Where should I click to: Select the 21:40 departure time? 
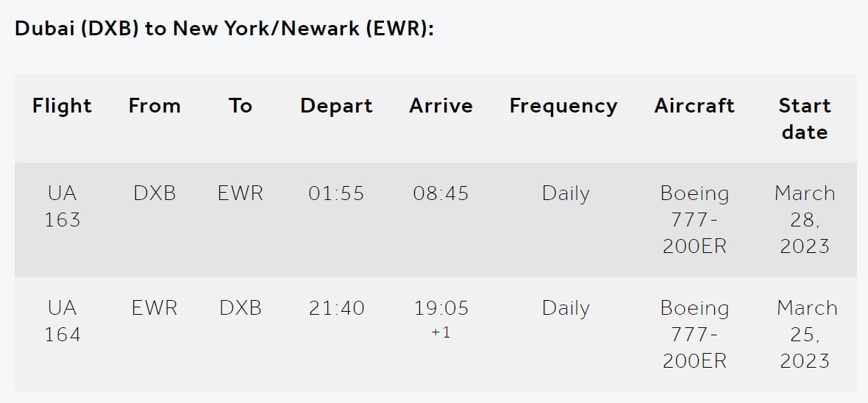336,308
